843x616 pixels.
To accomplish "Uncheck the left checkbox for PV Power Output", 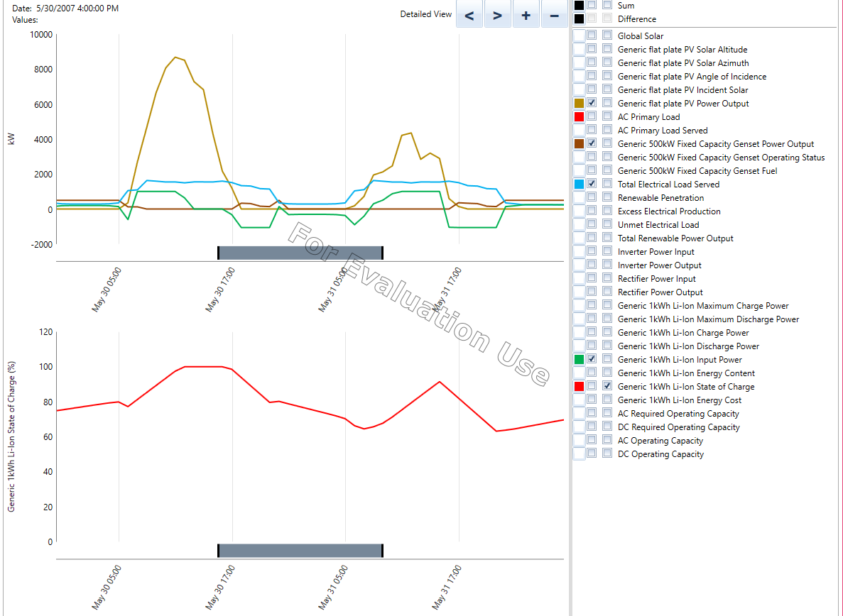I will point(592,103).
